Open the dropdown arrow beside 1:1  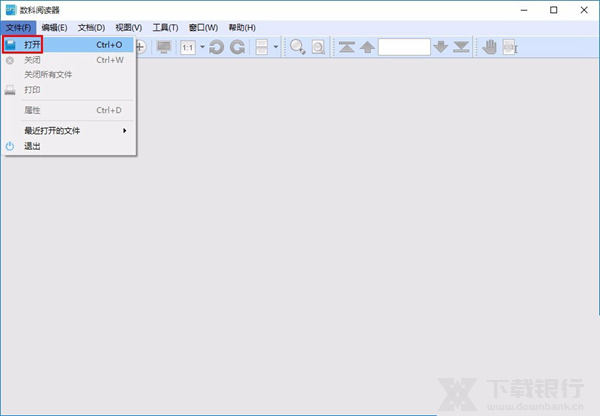(201, 47)
